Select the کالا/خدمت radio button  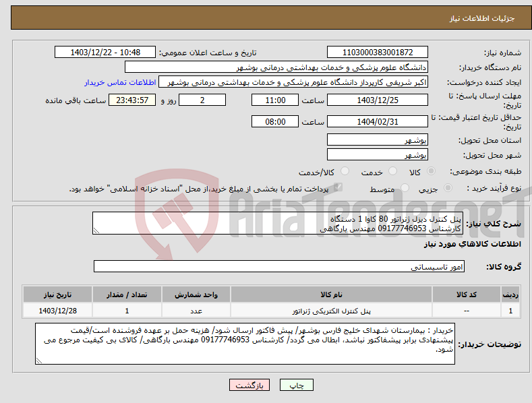[345, 171]
